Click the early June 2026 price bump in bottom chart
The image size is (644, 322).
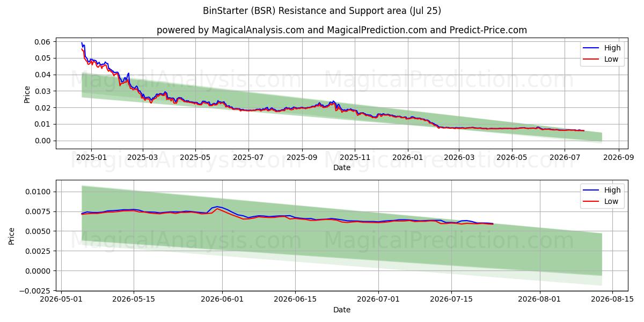pos(217,207)
